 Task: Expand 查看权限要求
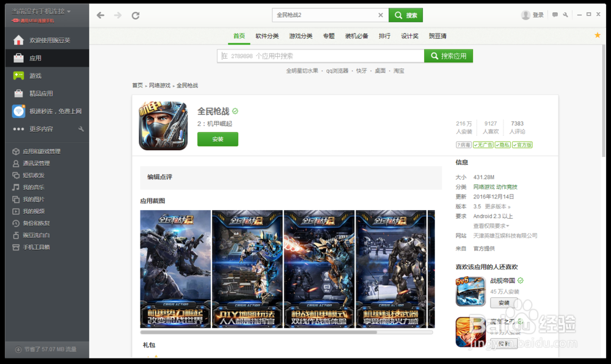tap(491, 226)
